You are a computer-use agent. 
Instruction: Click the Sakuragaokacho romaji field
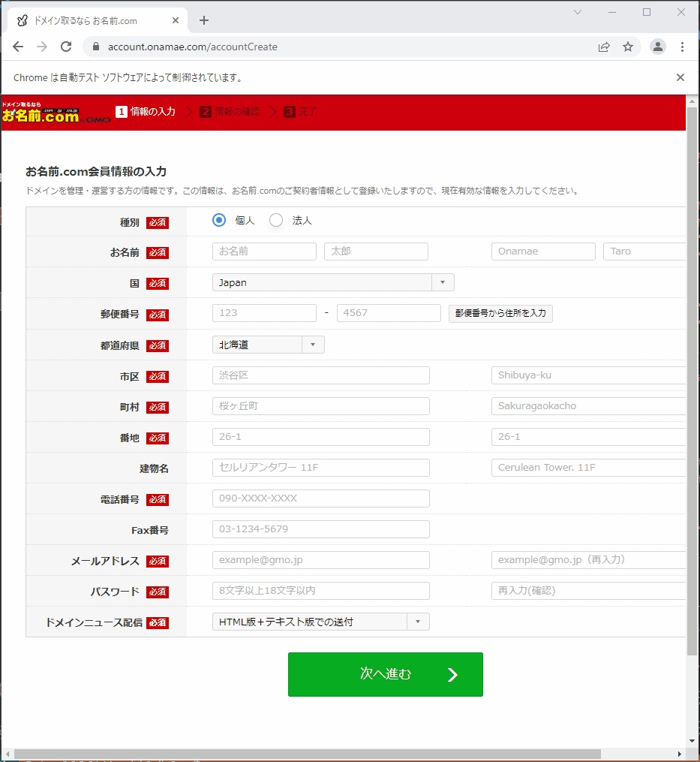click(588, 406)
